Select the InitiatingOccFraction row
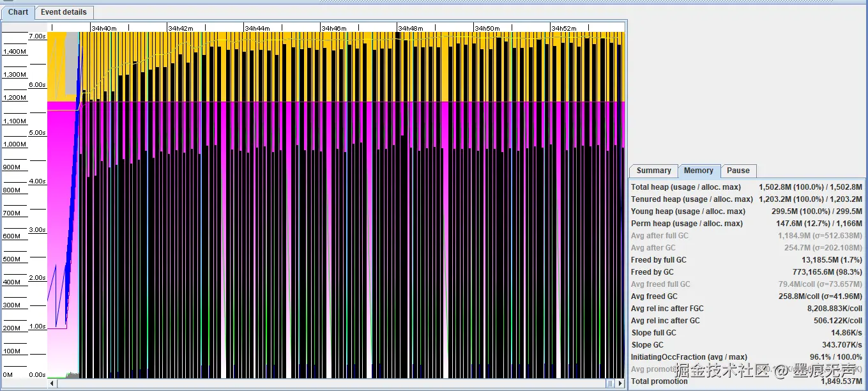The height and width of the screenshot is (391, 868). (x=746, y=357)
